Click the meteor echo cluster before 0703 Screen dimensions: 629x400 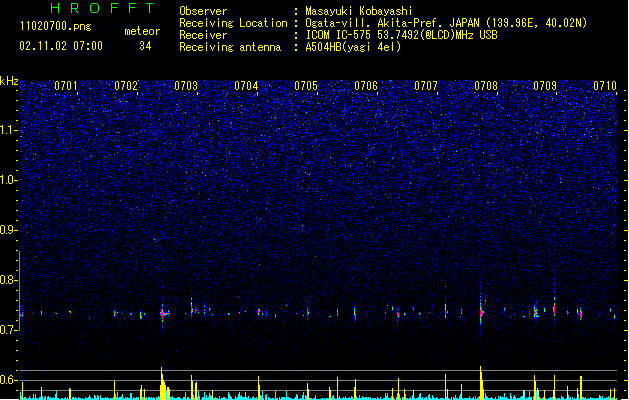[x=164, y=313]
